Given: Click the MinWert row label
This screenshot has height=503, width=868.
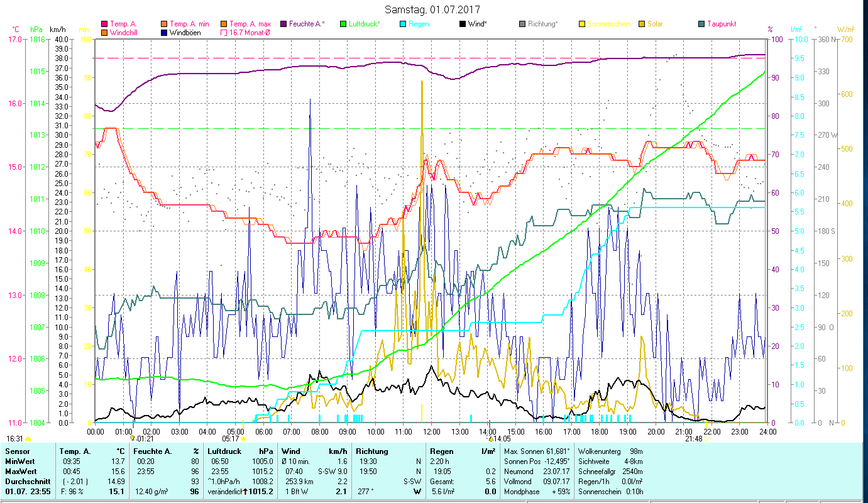Looking at the screenshot, I should (x=20, y=462).
